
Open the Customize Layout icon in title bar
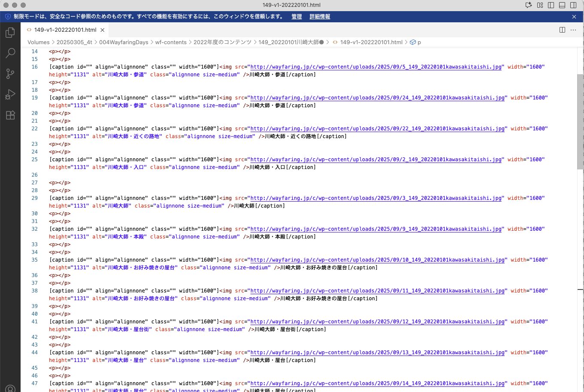tap(540, 5)
